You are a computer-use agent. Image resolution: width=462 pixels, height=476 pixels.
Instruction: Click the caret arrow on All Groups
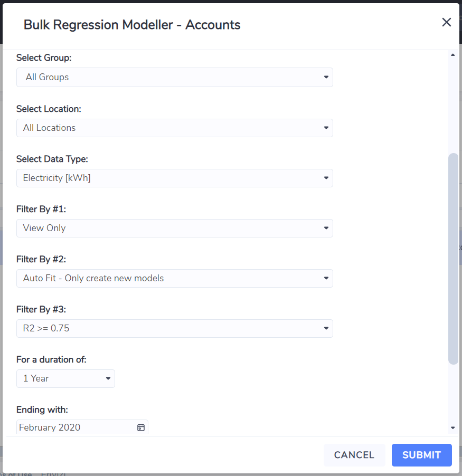pos(326,77)
